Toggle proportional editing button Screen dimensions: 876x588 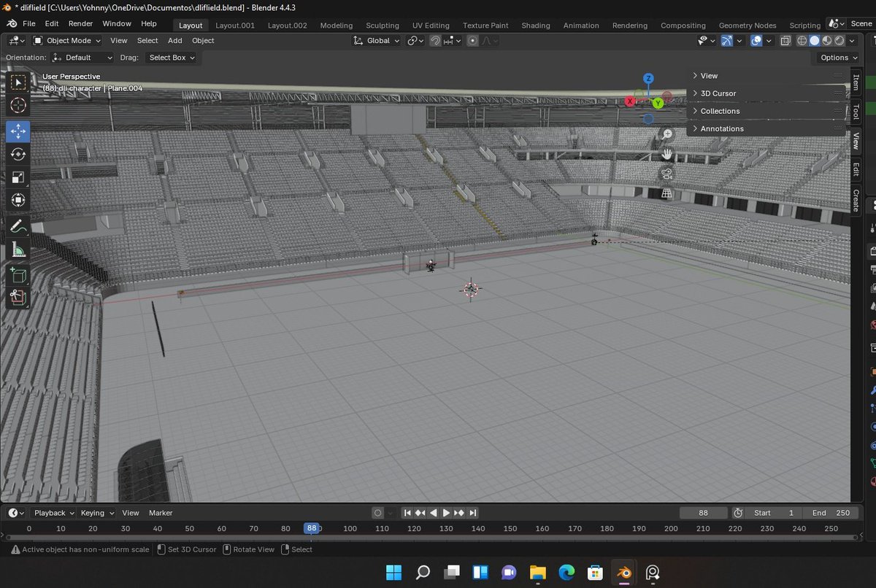pyautogui.click(x=472, y=41)
